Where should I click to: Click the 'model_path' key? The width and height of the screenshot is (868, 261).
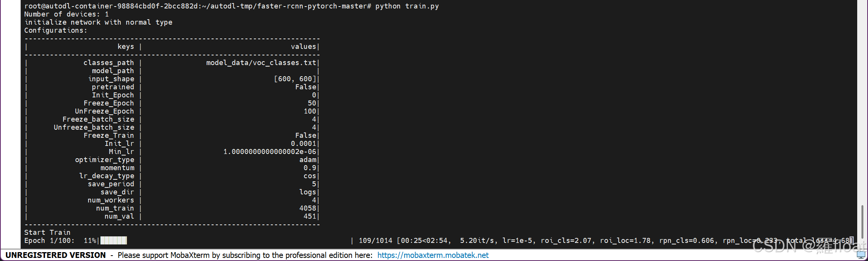pyautogui.click(x=113, y=71)
